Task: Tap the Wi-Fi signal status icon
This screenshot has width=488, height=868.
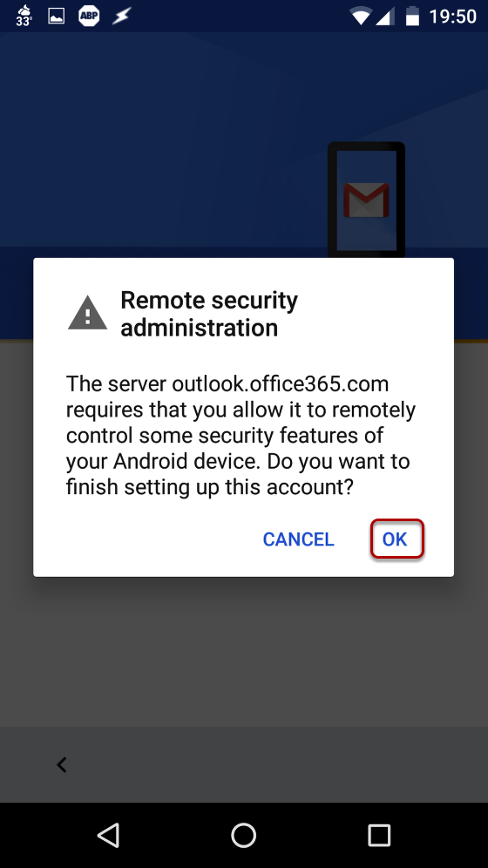Action: 361,17
